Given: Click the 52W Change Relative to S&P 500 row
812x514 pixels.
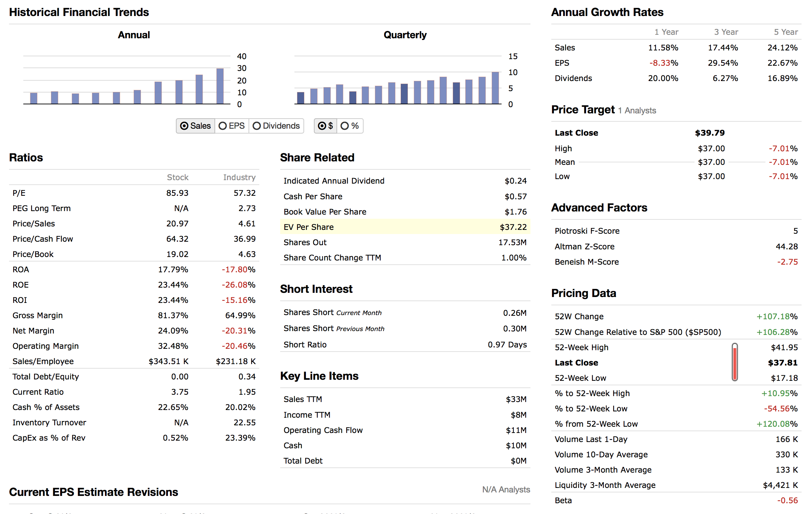Looking at the screenshot, I should point(676,332).
